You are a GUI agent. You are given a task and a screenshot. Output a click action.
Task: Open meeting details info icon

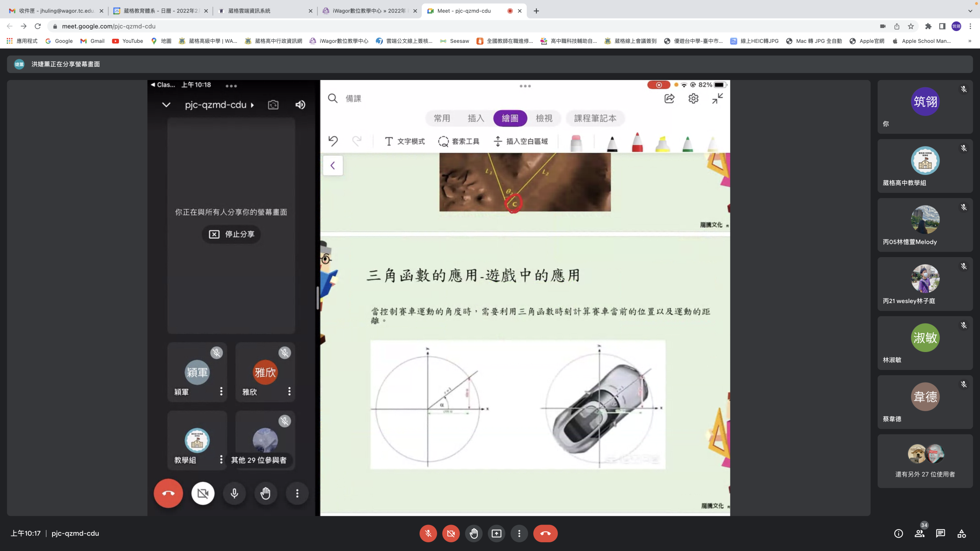tap(898, 533)
